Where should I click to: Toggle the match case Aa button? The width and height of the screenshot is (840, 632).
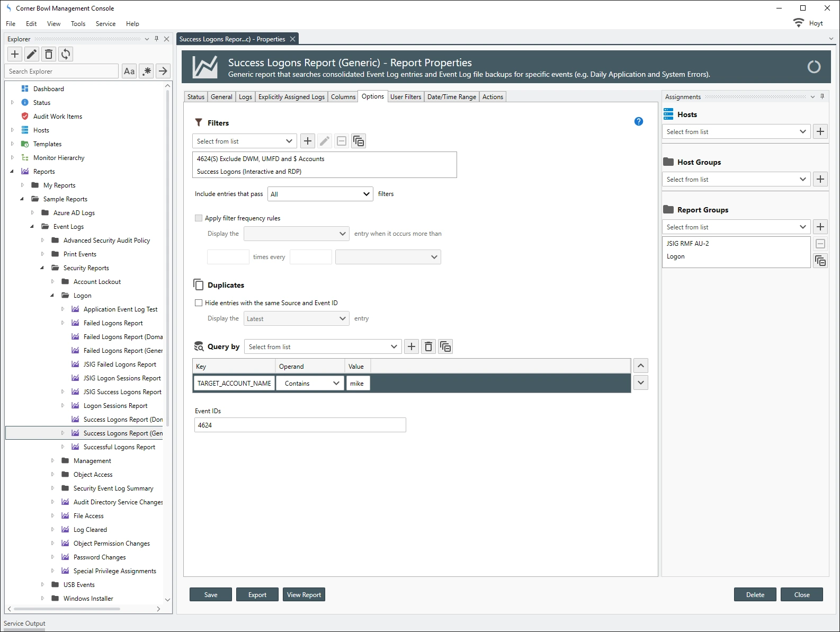click(129, 71)
